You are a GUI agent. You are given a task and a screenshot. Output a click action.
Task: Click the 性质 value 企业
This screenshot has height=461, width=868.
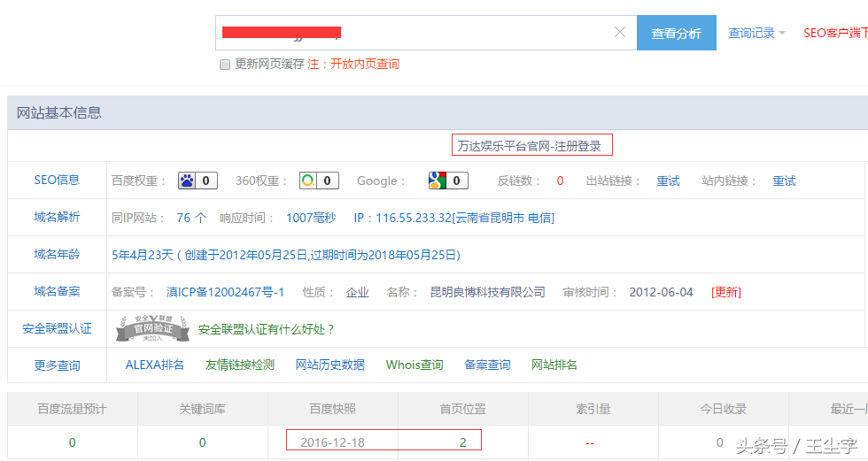pyautogui.click(x=357, y=292)
